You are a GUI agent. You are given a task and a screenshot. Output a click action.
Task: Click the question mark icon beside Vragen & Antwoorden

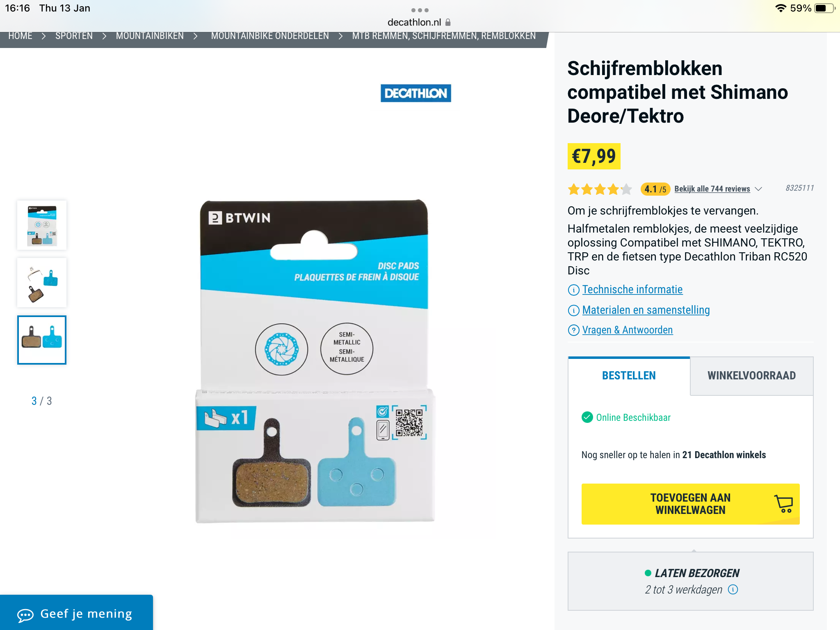coord(573,330)
